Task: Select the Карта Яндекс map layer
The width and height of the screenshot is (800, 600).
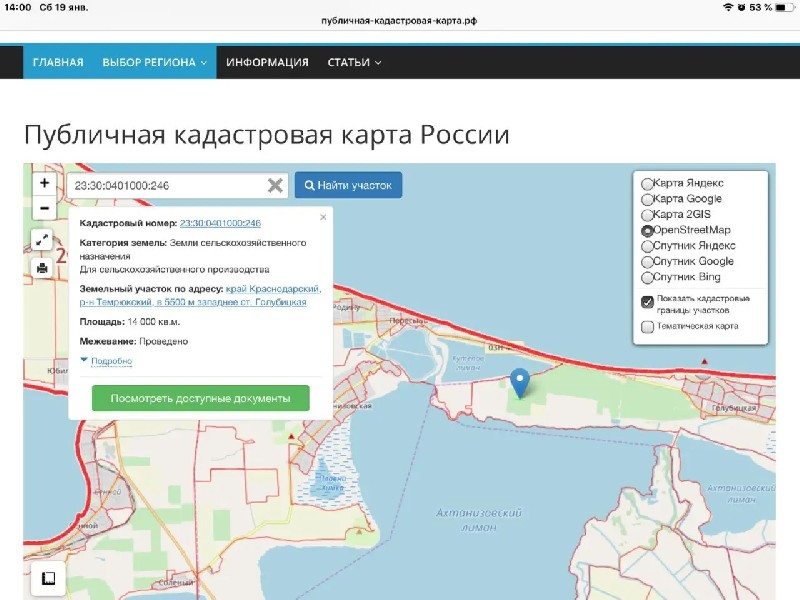Action: [648, 184]
